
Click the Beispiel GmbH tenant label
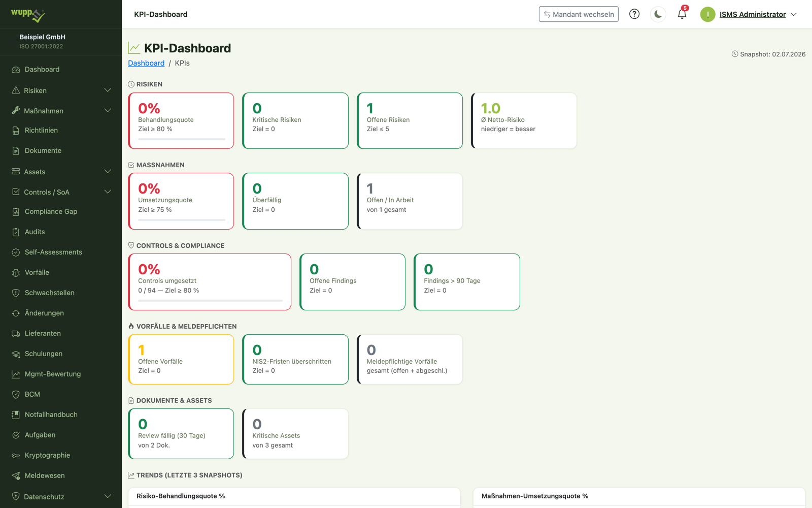(x=42, y=37)
